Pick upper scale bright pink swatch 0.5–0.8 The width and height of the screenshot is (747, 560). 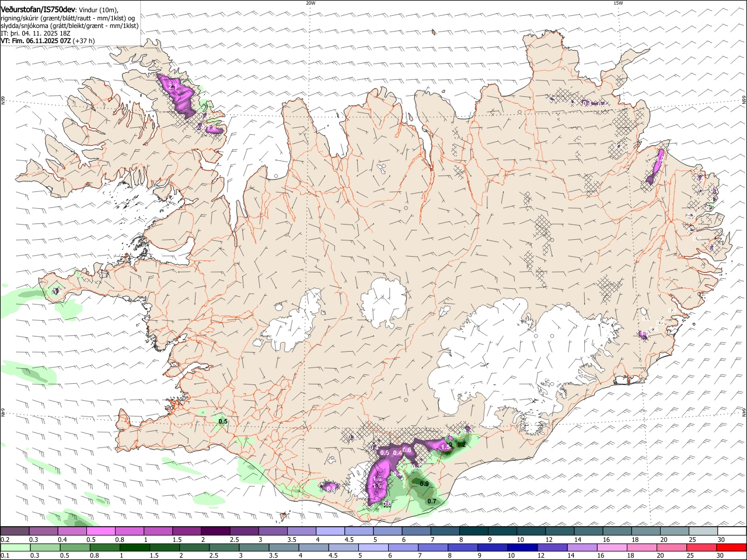click(x=100, y=531)
